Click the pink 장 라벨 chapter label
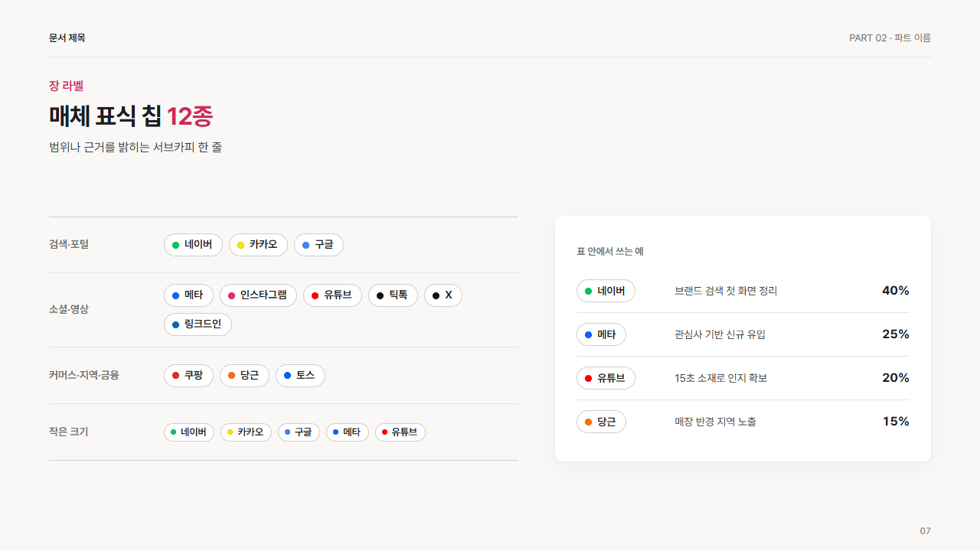 (x=66, y=86)
